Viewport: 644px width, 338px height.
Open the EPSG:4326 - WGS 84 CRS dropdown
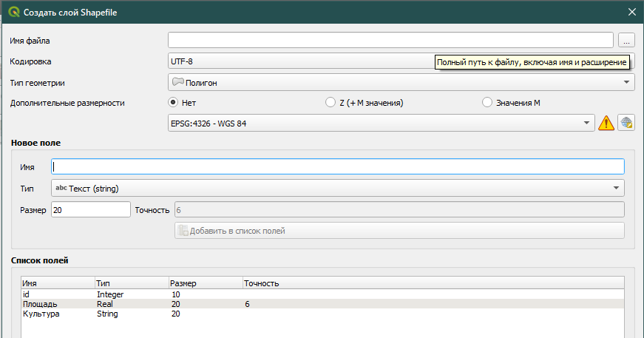click(381, 123)
